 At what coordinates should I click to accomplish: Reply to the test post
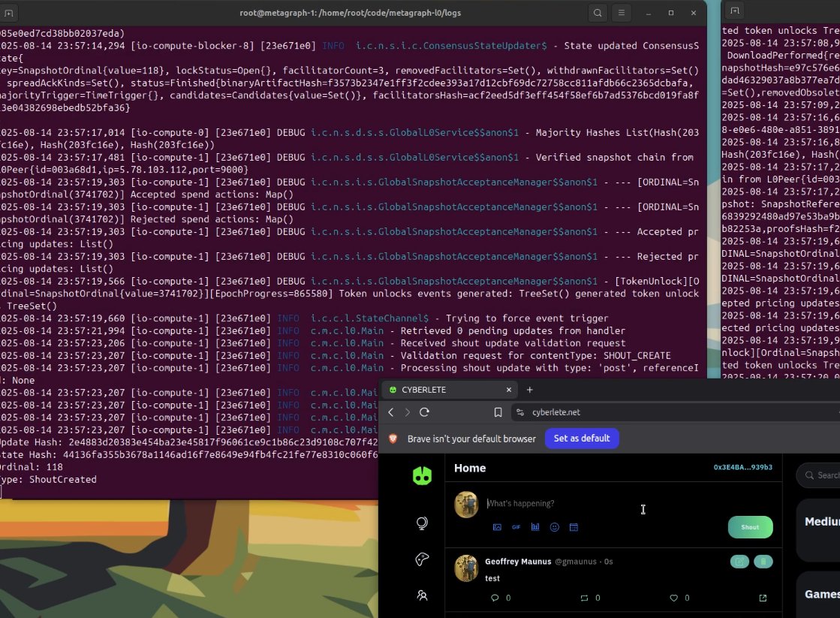(495, 598)
